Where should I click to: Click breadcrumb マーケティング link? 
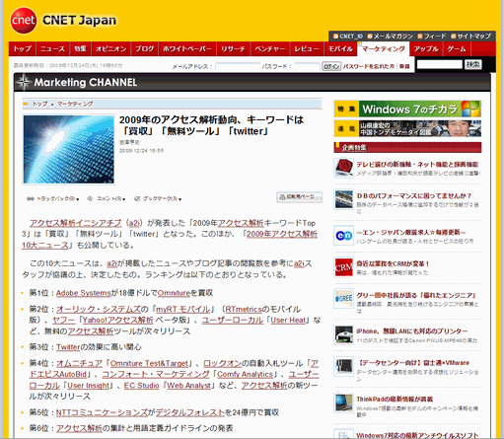(x=75, y=104)
